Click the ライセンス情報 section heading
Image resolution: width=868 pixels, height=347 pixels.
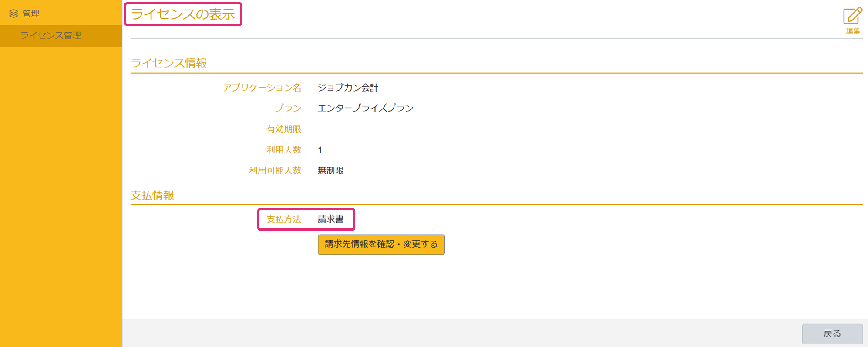point(168,63)
